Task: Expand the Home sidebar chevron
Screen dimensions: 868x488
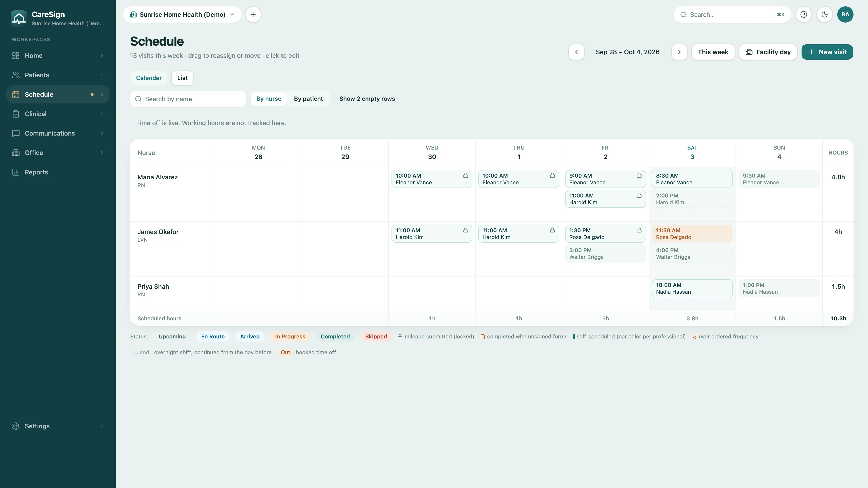Action: coord(102,56)
